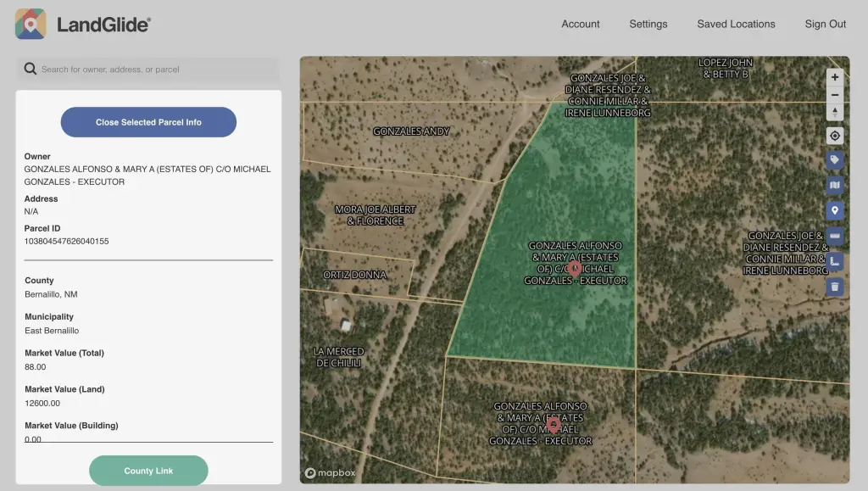Zoom out of the map
Viewport: 868px width, 491px height.
pos(835,95)
